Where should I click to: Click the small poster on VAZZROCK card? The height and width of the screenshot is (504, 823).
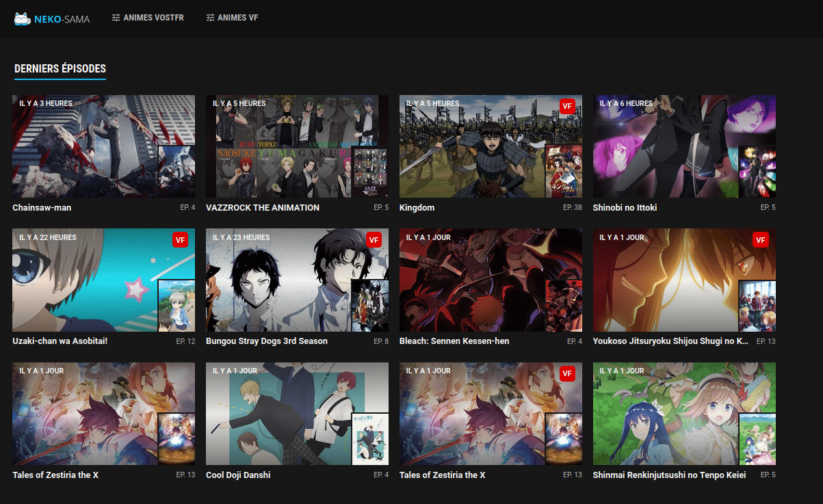tap(370, 172)
